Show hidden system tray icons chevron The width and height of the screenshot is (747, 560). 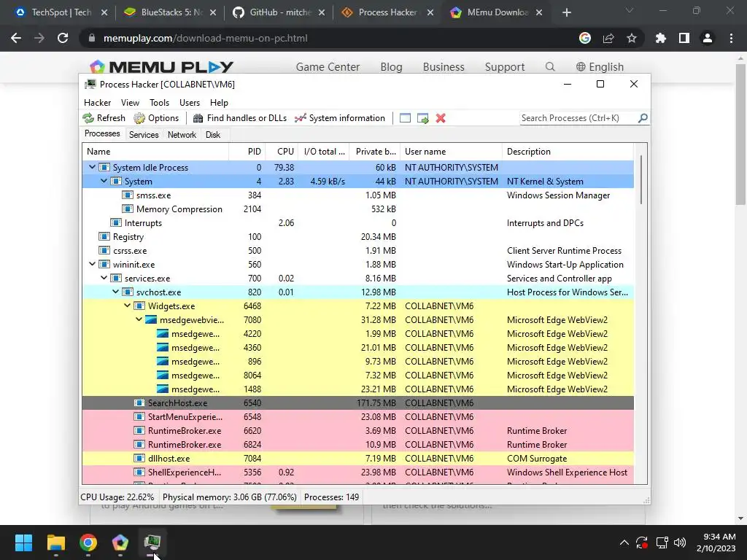pos(624,542)
